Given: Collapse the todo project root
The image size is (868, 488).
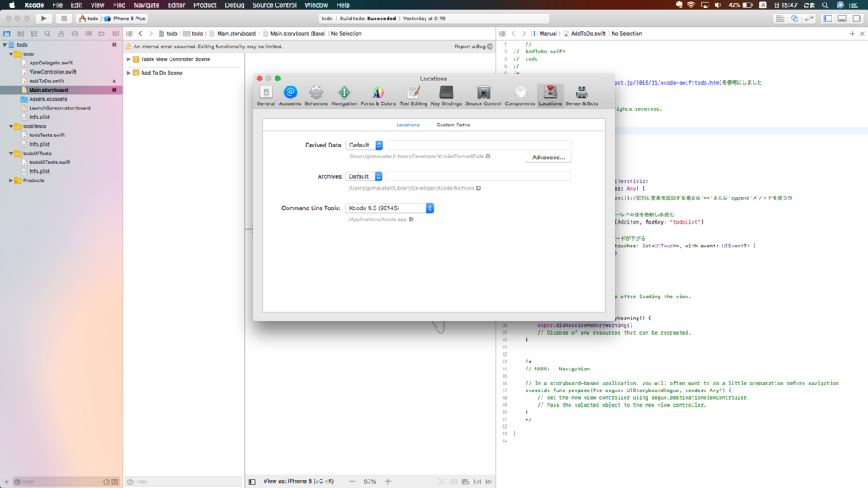Looking at the screenshot, I should pos(5,45).
